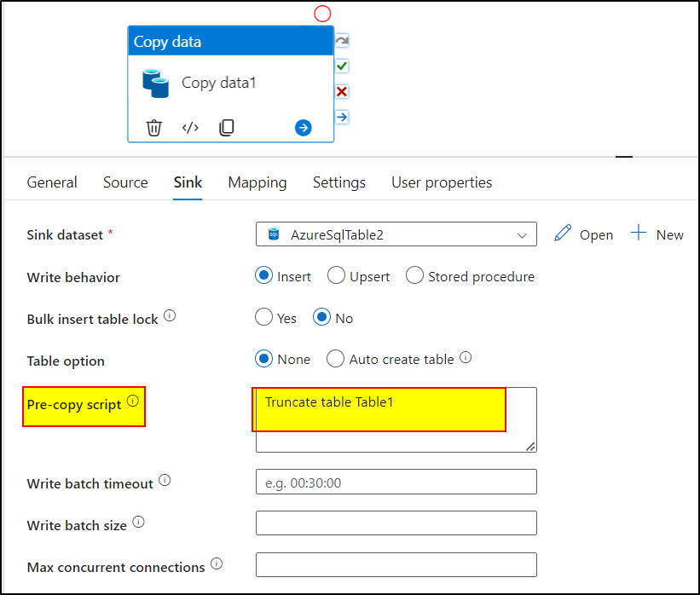Click the Copy data1 activity database icon
700x595 pixels.
[x=155, y=83]
